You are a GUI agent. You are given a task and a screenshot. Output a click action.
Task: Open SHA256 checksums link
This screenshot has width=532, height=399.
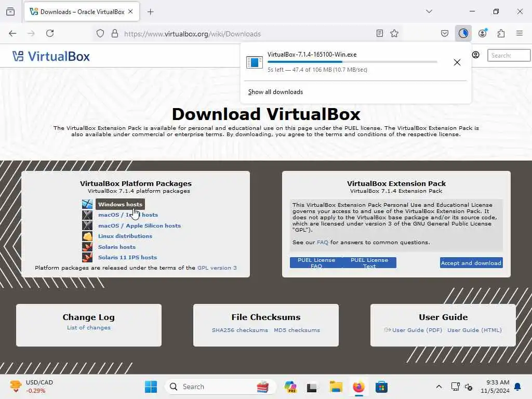click(x=240, y=330)
